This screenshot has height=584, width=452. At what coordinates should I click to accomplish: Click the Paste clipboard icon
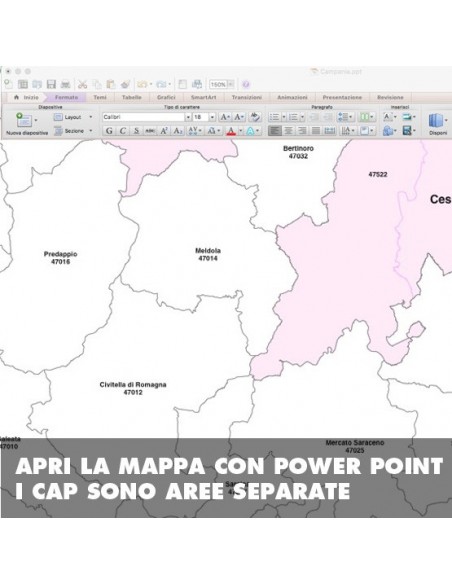coord(111,85)
